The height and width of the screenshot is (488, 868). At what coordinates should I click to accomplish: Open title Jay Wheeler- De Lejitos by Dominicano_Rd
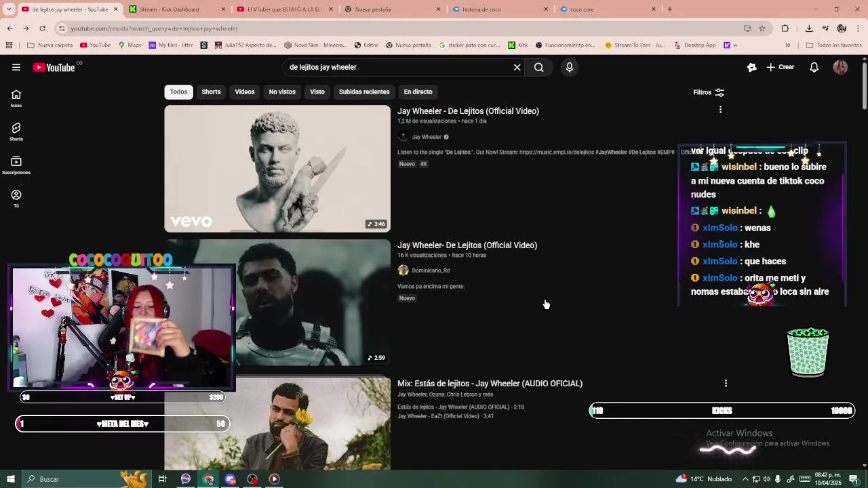(x=467, y=245)
